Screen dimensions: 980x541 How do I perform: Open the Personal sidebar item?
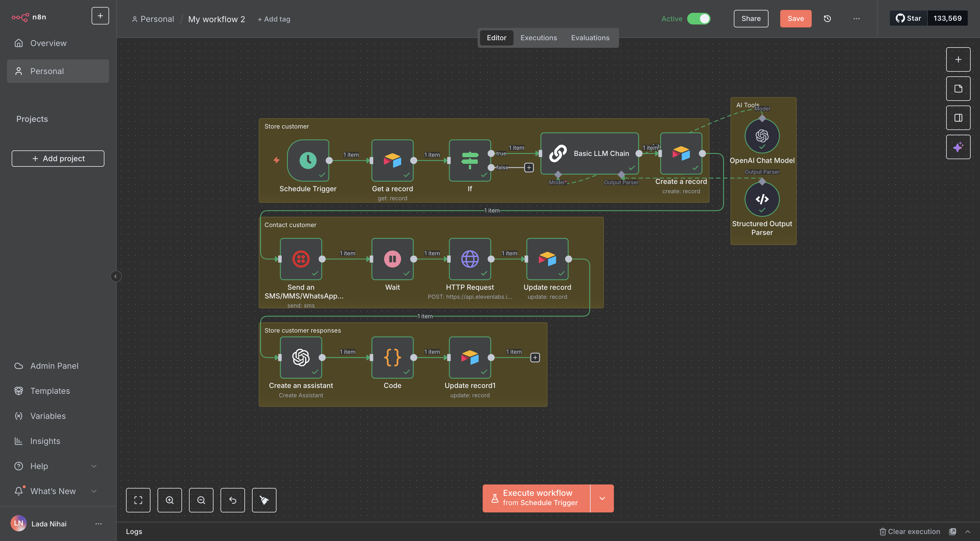tap(57, 71)
